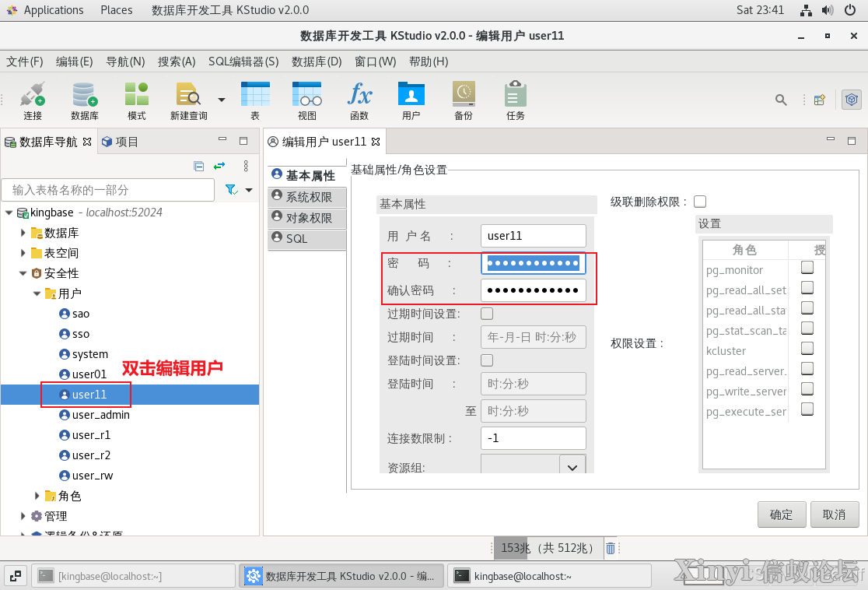868x590 pixels.
Task: Close the 编辑用户 user11 tab
Action: pos(376,142)
